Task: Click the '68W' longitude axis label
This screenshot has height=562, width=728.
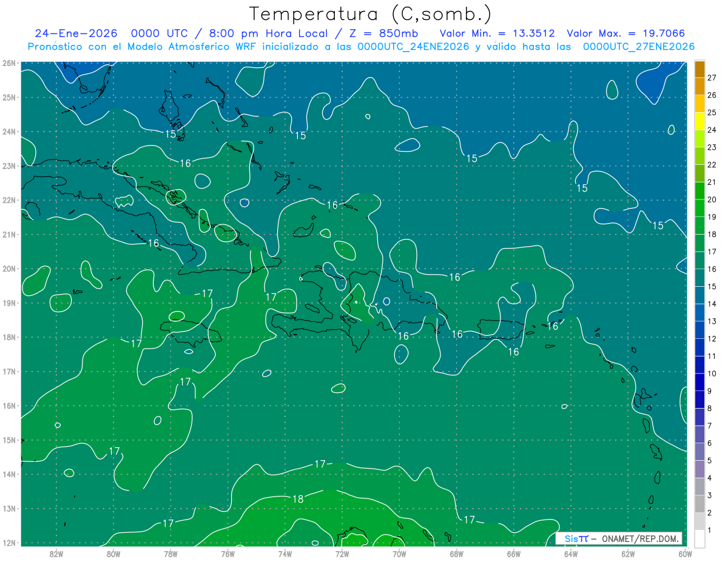Action: (456, 554)
